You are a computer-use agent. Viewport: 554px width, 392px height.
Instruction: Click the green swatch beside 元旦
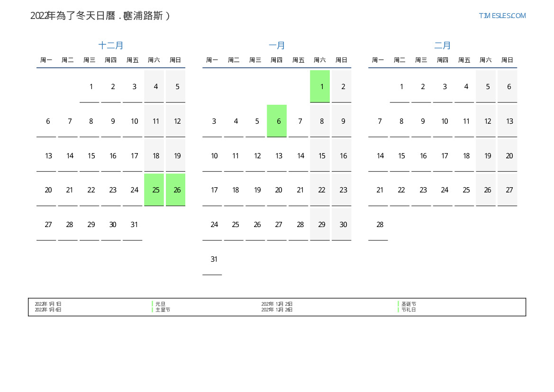(x=153, y=304)
